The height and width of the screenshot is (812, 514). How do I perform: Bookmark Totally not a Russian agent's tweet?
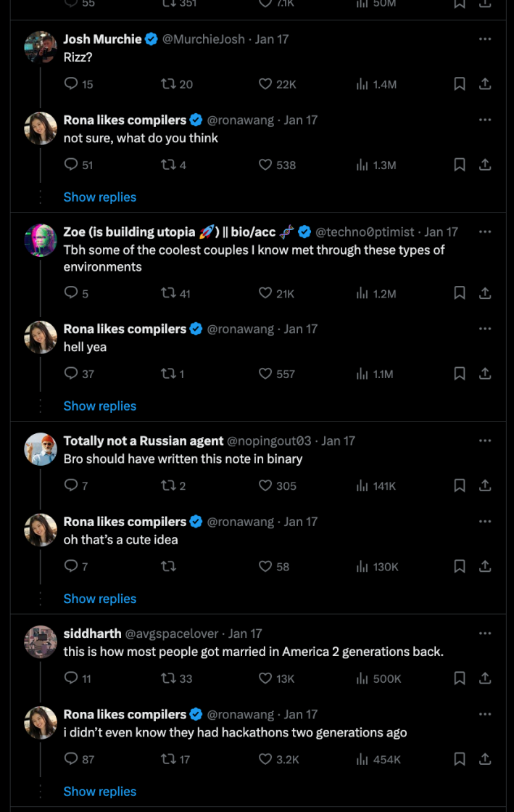(459, 486)
